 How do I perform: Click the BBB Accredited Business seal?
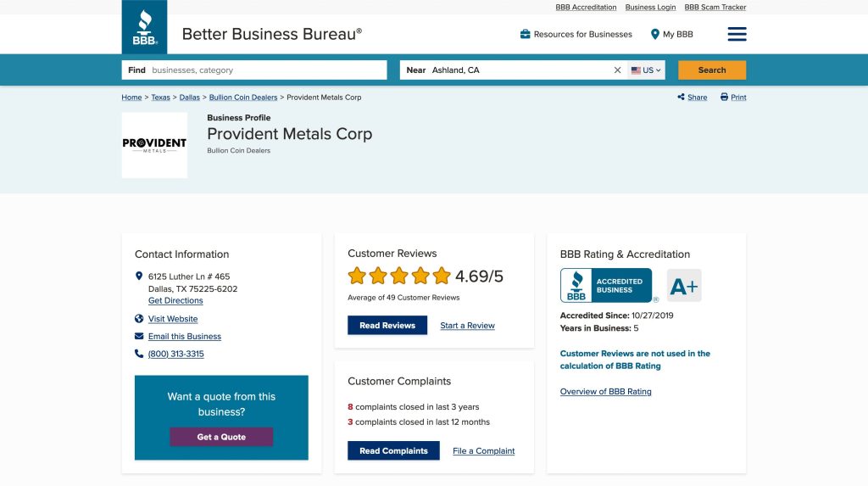606,286
